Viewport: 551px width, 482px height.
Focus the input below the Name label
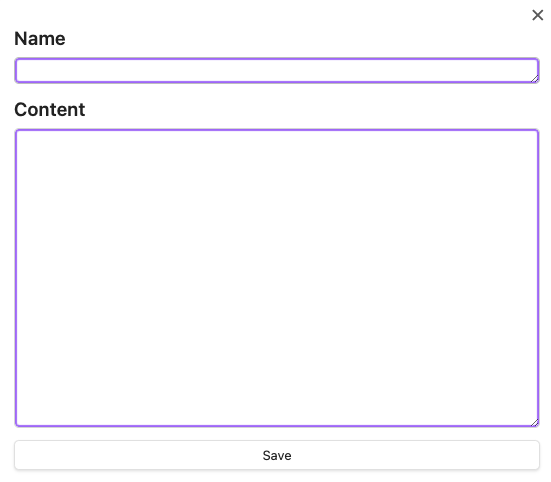click(x=277, y=71)
